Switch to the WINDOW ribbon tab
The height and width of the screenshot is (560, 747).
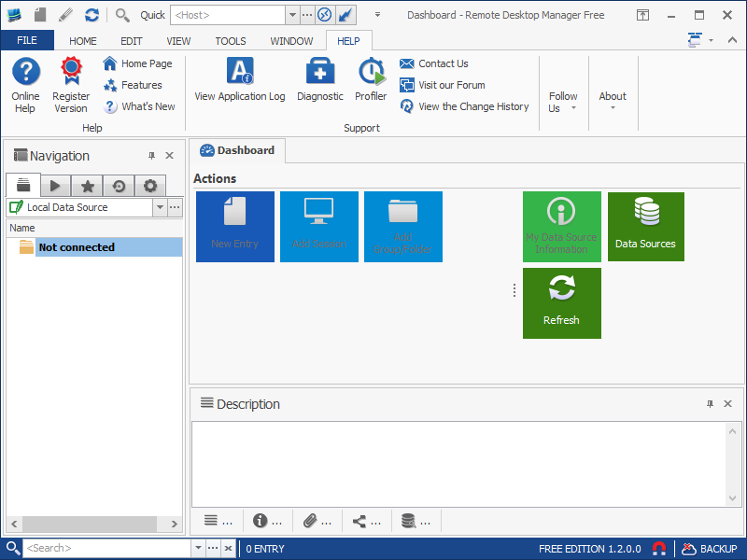pyautogui.click(x=291, y=41)
